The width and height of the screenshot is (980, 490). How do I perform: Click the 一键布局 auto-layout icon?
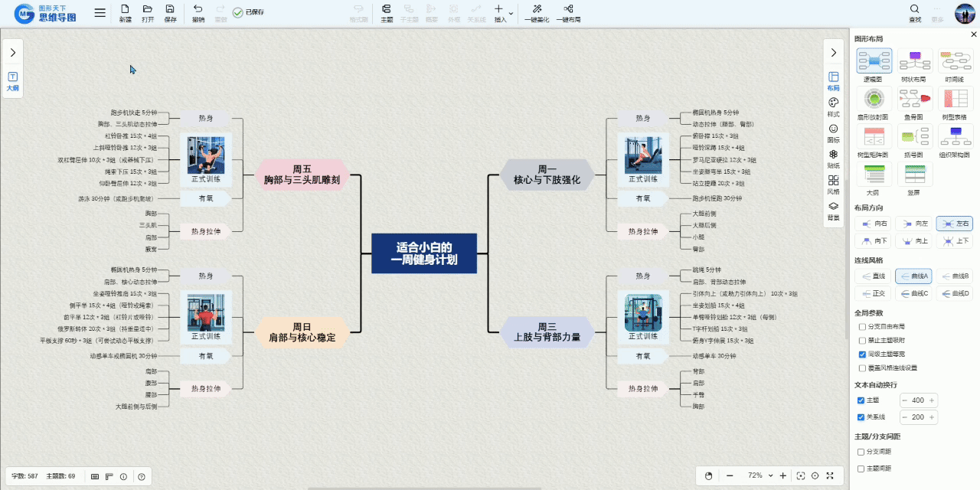click(x=567, y=9)
